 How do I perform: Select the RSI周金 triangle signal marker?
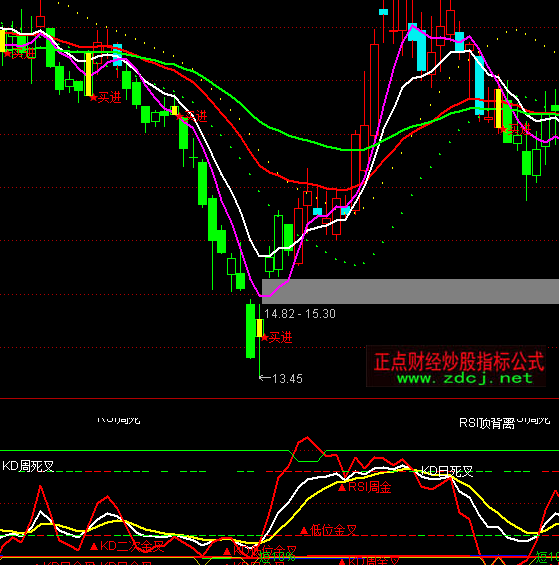[x=365, y=488]
